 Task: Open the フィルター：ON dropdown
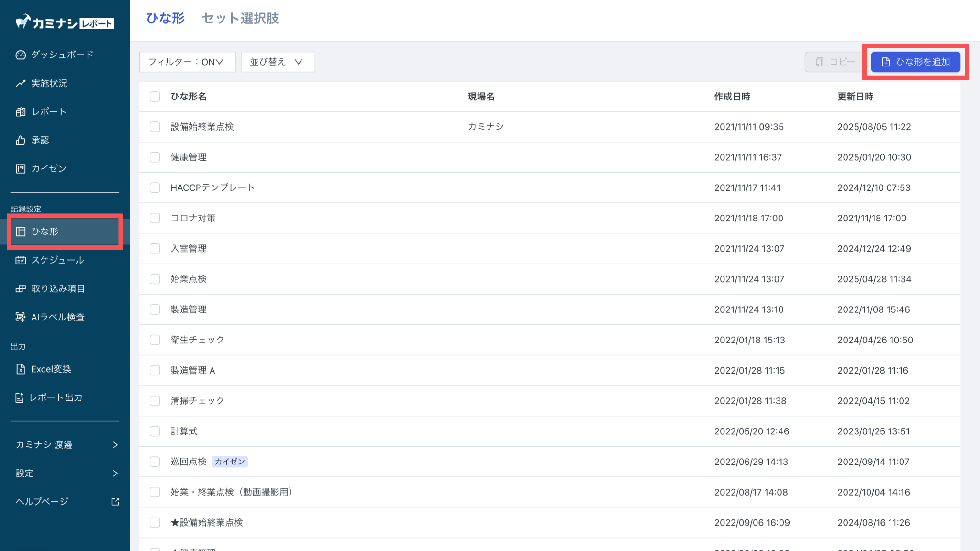(187, 62)
